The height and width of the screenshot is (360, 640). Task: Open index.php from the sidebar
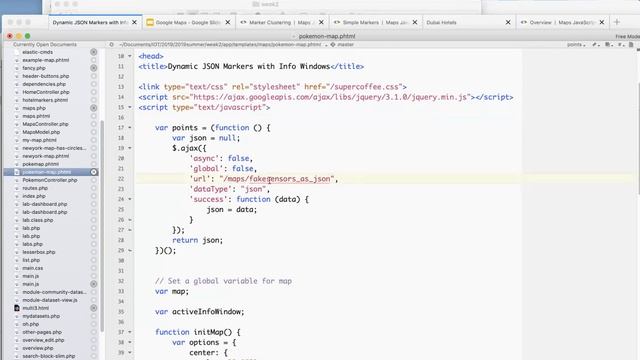click(x=34, y=196)
